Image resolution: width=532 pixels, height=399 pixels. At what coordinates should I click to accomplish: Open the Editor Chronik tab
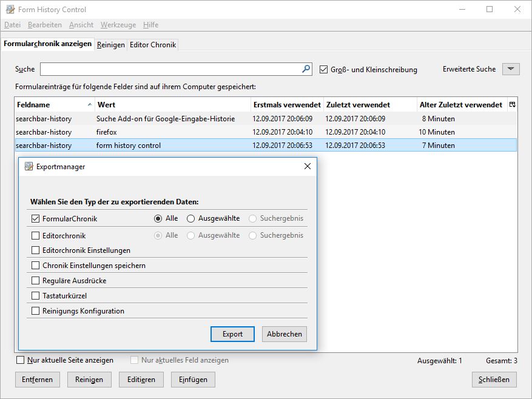153,45
